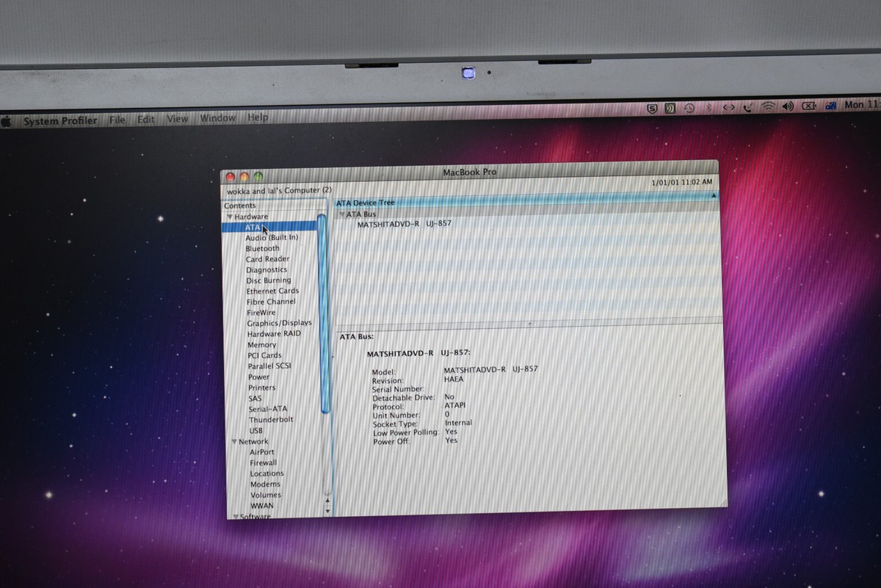Close the MacBook Pro window
This screenshot has width=881, height=588.
click(230, 178)
